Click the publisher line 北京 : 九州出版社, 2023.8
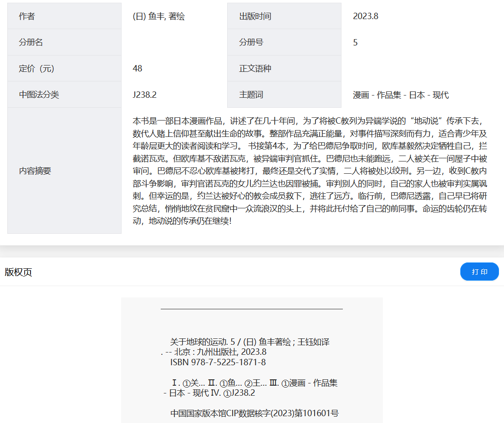 point(214,352)
